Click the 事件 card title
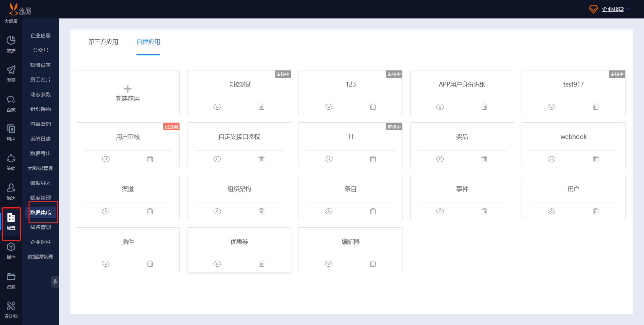Screen dimensions: 644x325 pyautogui.click(x=462, y=189)
